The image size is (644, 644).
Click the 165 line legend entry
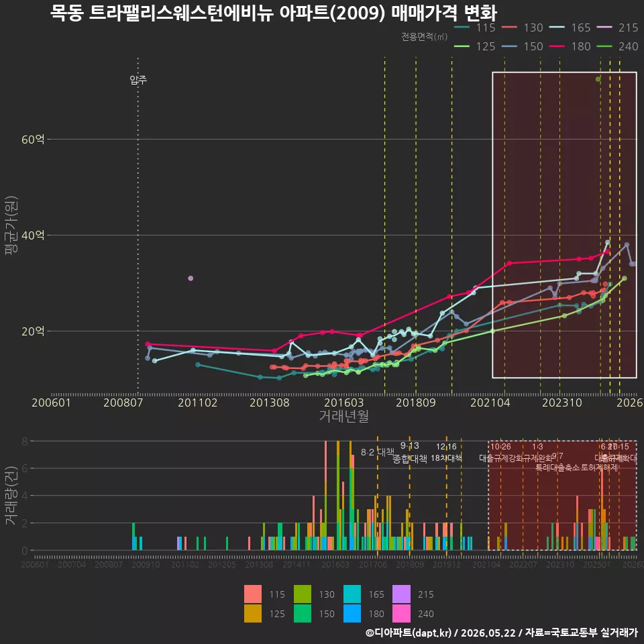(570, 28)
